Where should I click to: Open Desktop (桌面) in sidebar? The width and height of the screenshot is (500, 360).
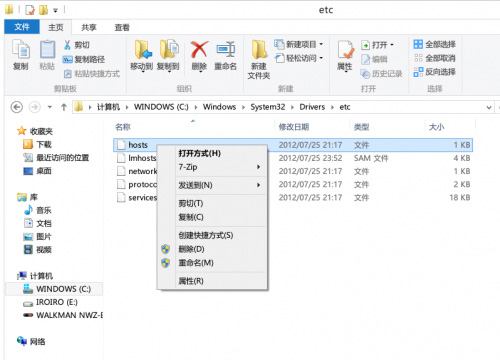pyautogui.click(x=37, y=171)
